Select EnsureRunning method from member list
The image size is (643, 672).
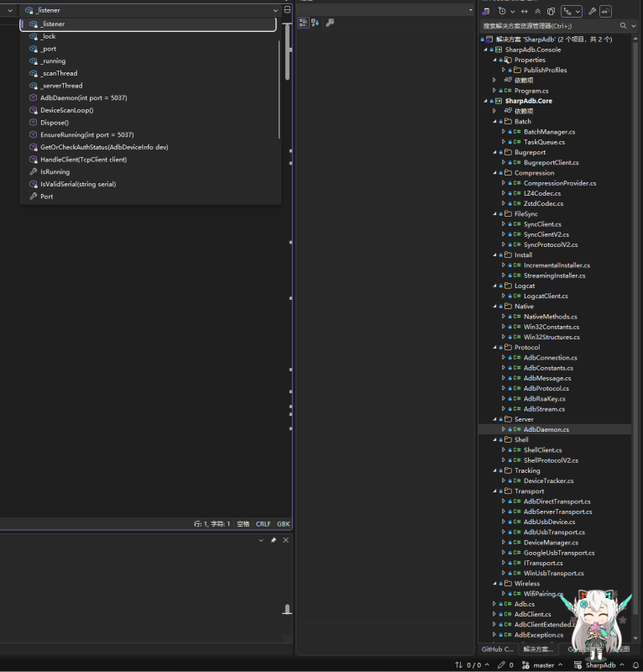tap(86, 134)
